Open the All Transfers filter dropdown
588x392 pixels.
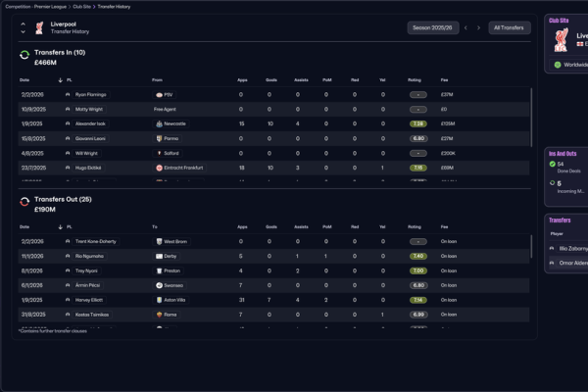click(509, 27)
